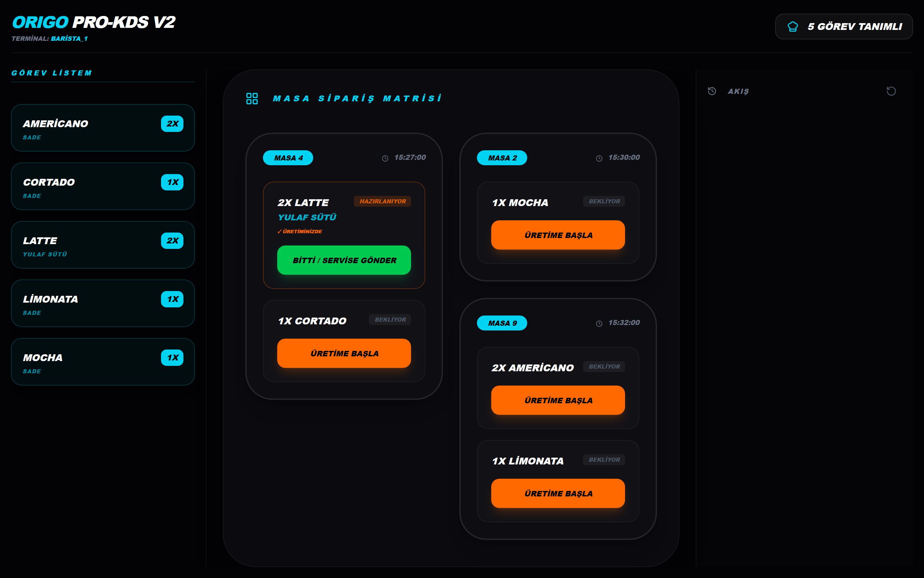Start production of 1X Mocha
This screenshot has width=924, height=578.
point(558,235)
